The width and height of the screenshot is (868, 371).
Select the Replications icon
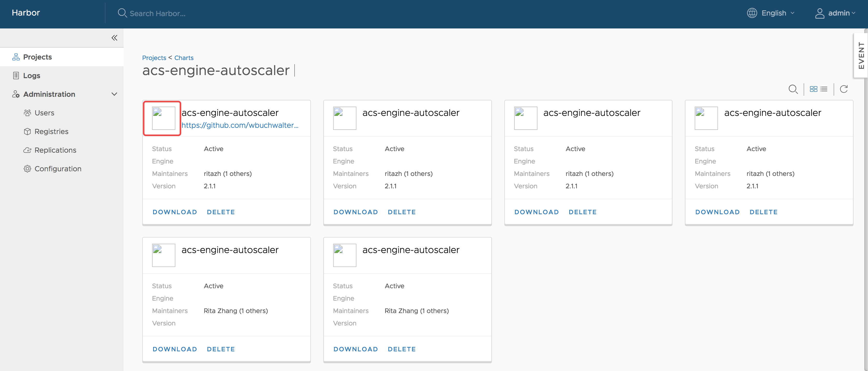click(x=28, y=150)
